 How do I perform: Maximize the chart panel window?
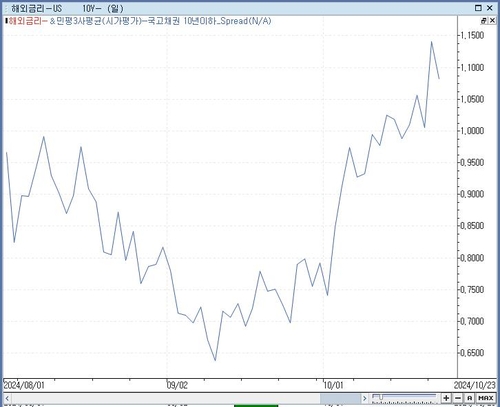[x=478, y=8]
